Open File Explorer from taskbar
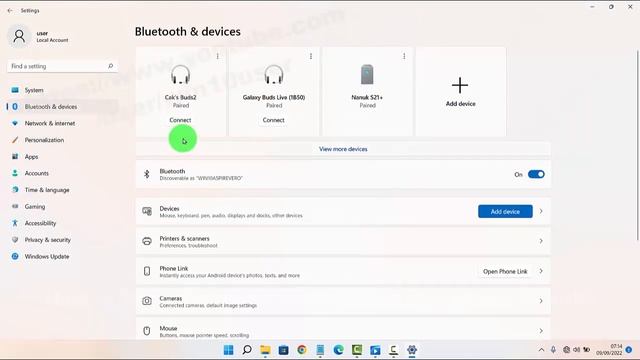This screenshot has width=640, height=360. (265, 350)
